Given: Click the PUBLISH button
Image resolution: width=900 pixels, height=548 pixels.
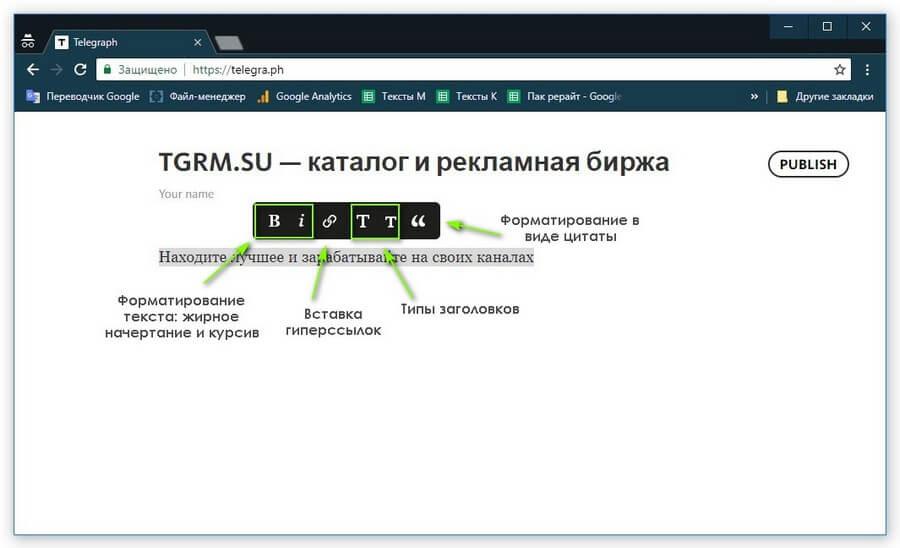Looking at the screenshot, I should pos(808,164).
